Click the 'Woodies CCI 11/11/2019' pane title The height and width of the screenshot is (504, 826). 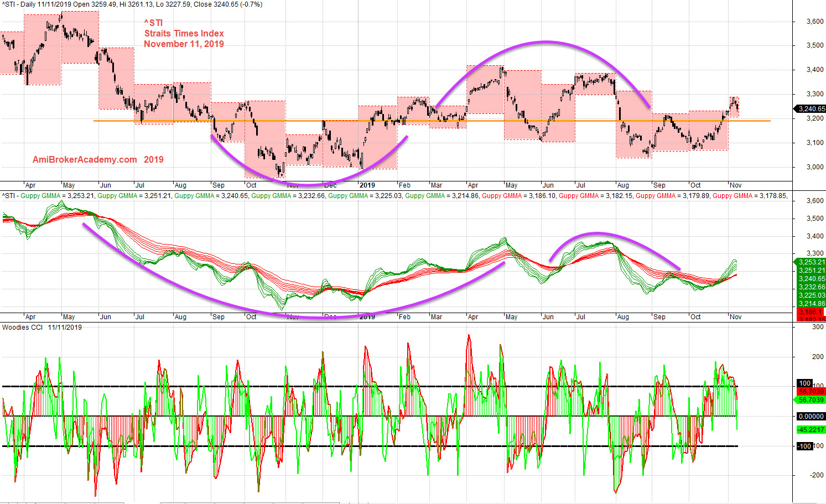(42, 328)
